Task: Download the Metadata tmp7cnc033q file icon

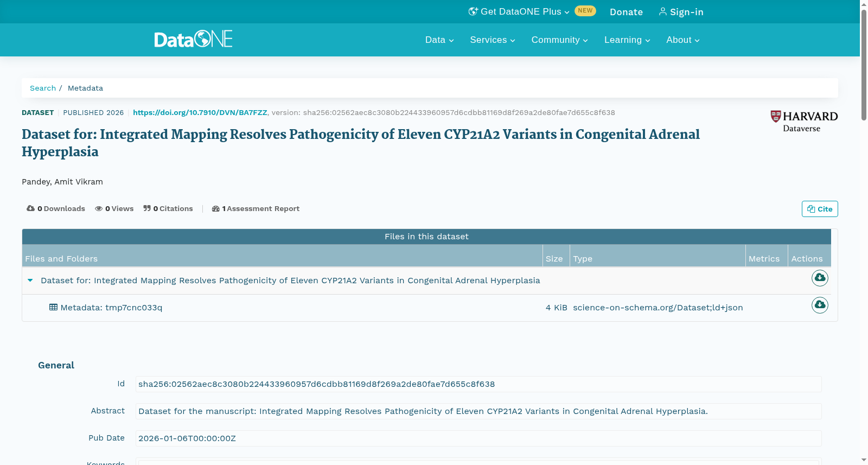Action: pos(820,305)
